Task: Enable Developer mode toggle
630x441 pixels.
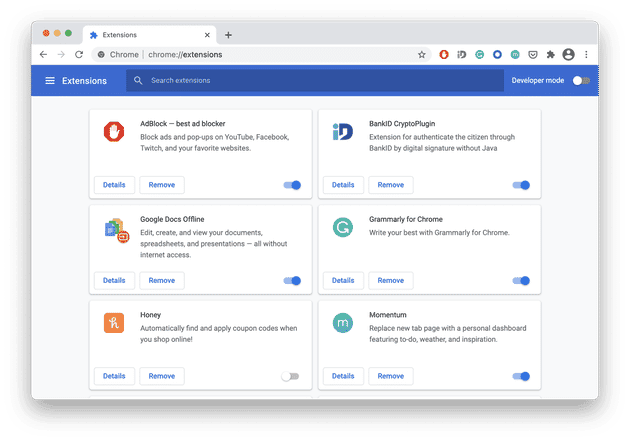Action: (x=581, y=81)
